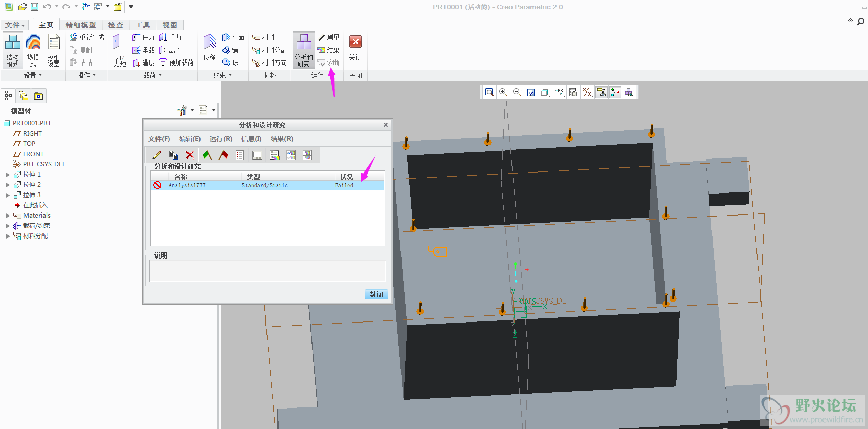868x429 pixels.
Task: Click the zoom out magnifier
Action: pyautogui.click(x=517, y=92)
